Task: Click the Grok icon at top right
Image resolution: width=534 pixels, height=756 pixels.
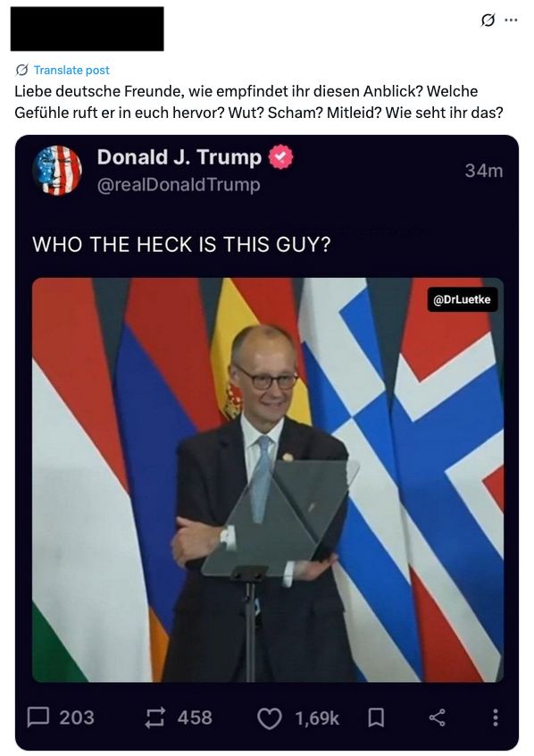Action: click(488, 21)
